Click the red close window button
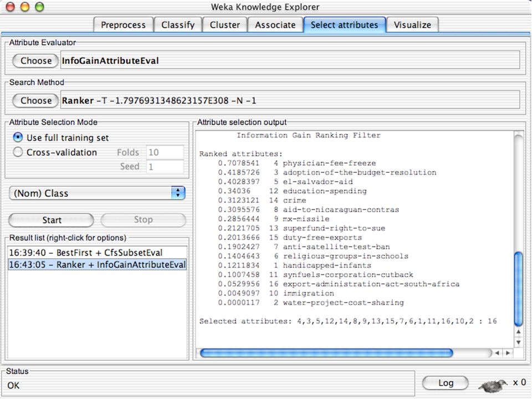The image size is (532, 399). coord(11,7)
